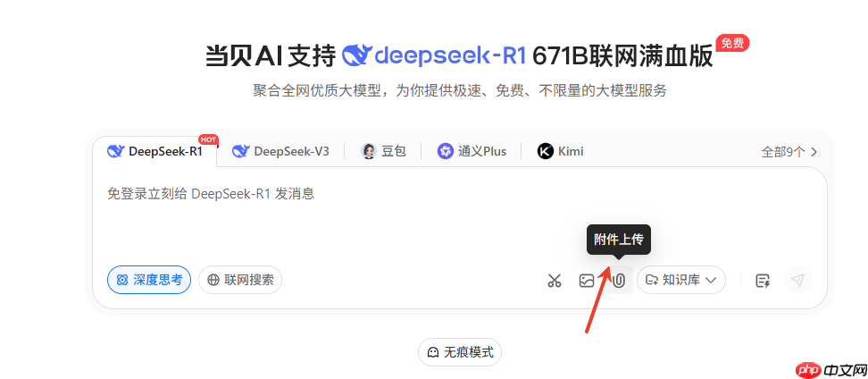868x379 pixels.
Task: Click the Kimi black K logo
Action: [546, 151]
